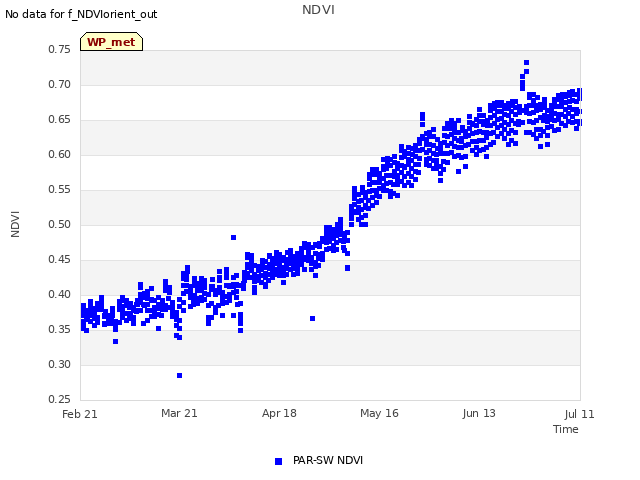Screen dimensions: 640x480
Task: Click the vertical NDVI y-axis label
Action: pyautogui.click(x=15, y=224)
